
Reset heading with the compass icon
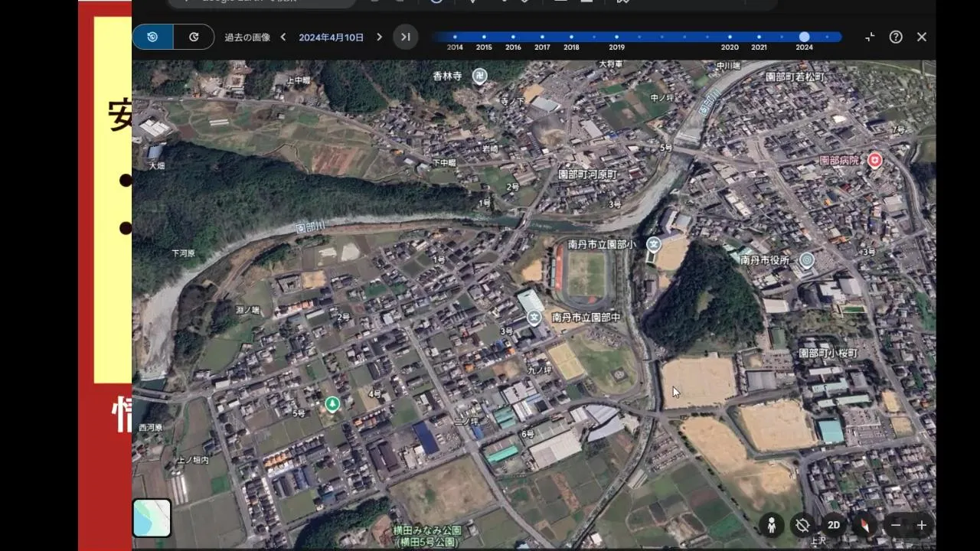864,525
